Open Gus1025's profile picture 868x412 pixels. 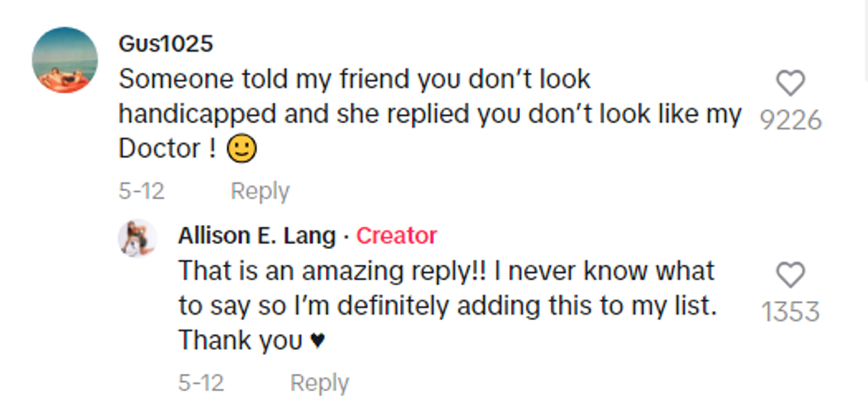point(65,60)
